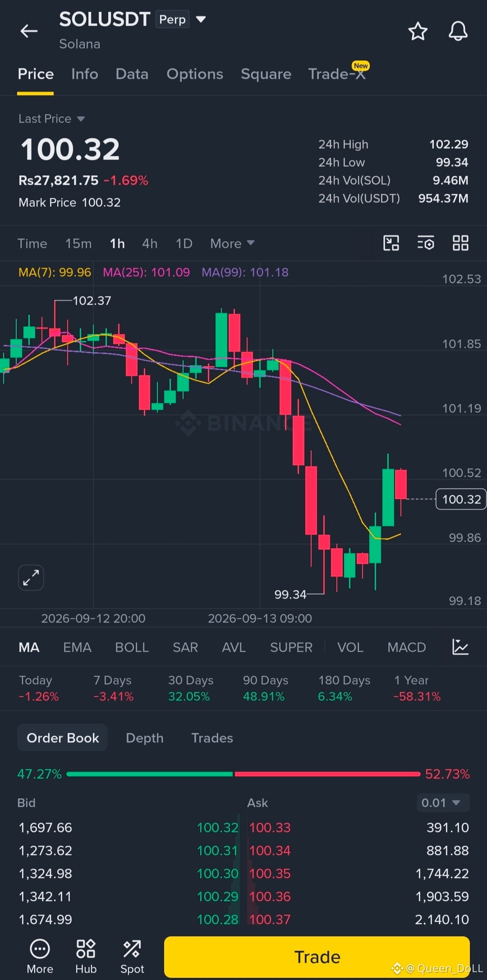
Task: Open the grid layout icon
Action: click(x=460, y=243)
